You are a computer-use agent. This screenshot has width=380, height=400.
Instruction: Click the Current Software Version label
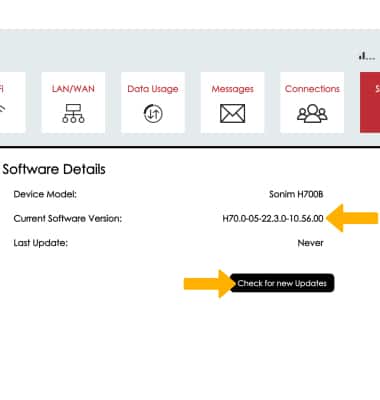point(68,218)
